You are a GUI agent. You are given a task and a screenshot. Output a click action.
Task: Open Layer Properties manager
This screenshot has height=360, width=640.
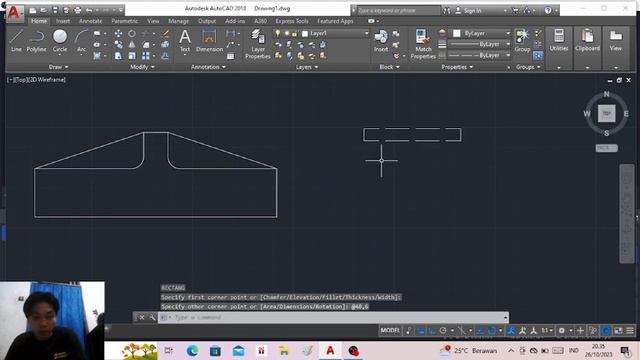258,44
